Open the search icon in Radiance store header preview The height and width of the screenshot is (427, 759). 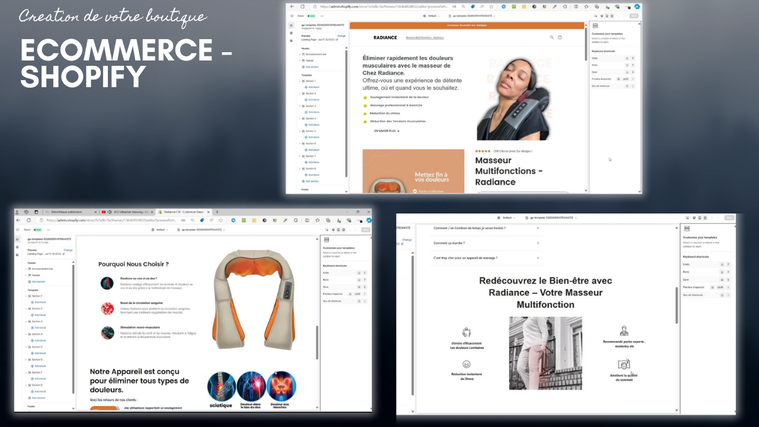[x=552, y=37]
